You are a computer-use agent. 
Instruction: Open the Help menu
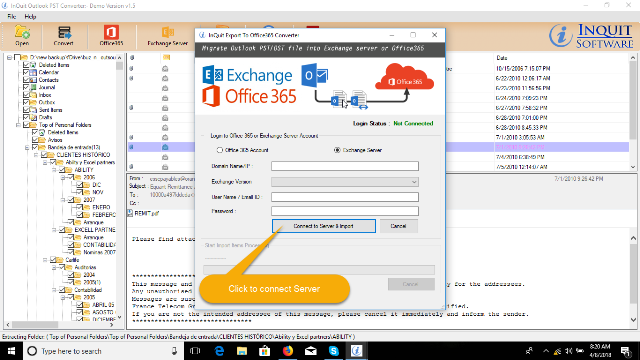coord(30,17)
